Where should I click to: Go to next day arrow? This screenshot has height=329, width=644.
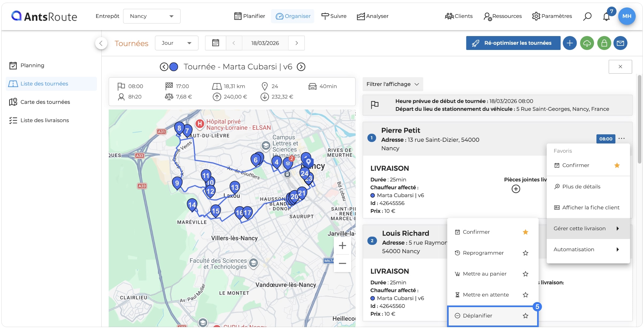297,43
